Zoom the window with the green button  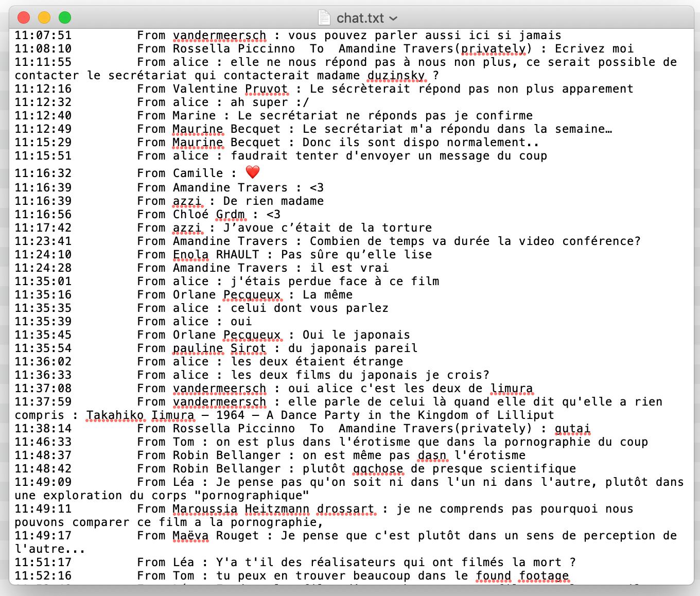65,18
